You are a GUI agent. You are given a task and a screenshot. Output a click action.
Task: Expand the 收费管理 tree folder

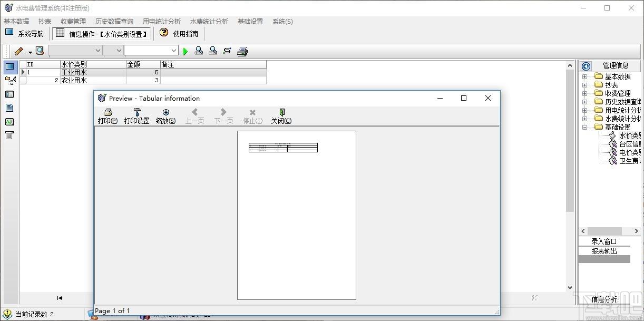coord(584,94)
